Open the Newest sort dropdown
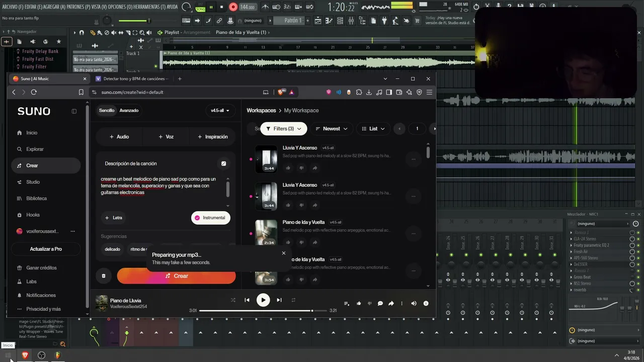 pos(331,129)
